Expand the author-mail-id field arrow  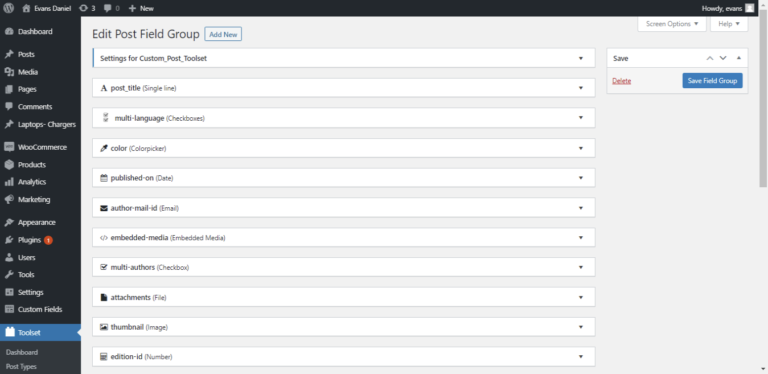[x=581, y=208]
